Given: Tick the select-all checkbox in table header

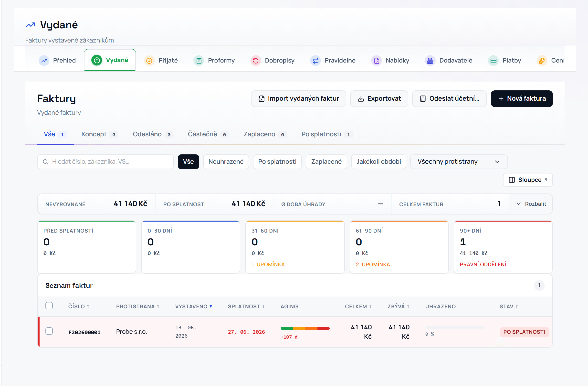Looking at the screenshot, I should [49, 306].
